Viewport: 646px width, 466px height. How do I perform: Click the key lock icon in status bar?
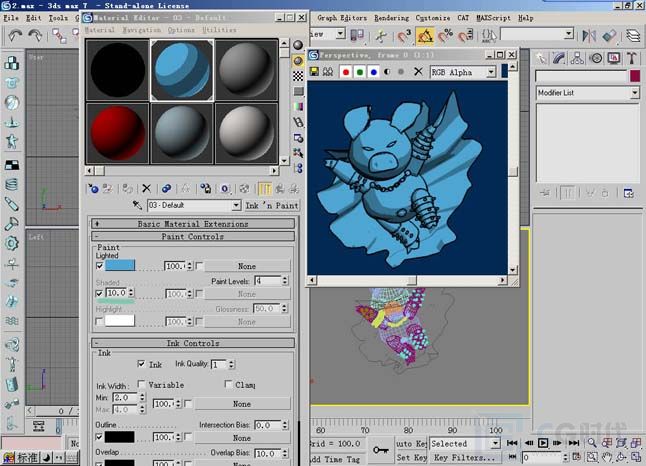pos(381,450)
